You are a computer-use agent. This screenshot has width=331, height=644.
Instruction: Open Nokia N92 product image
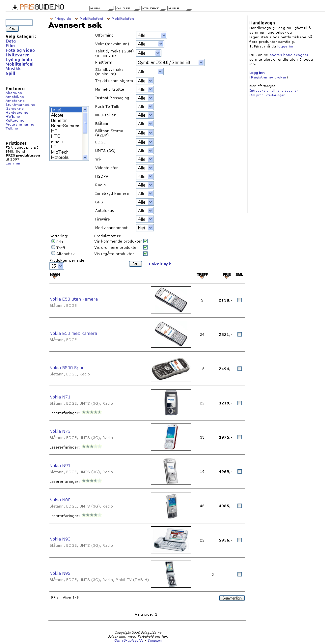(x=171, y=574)
